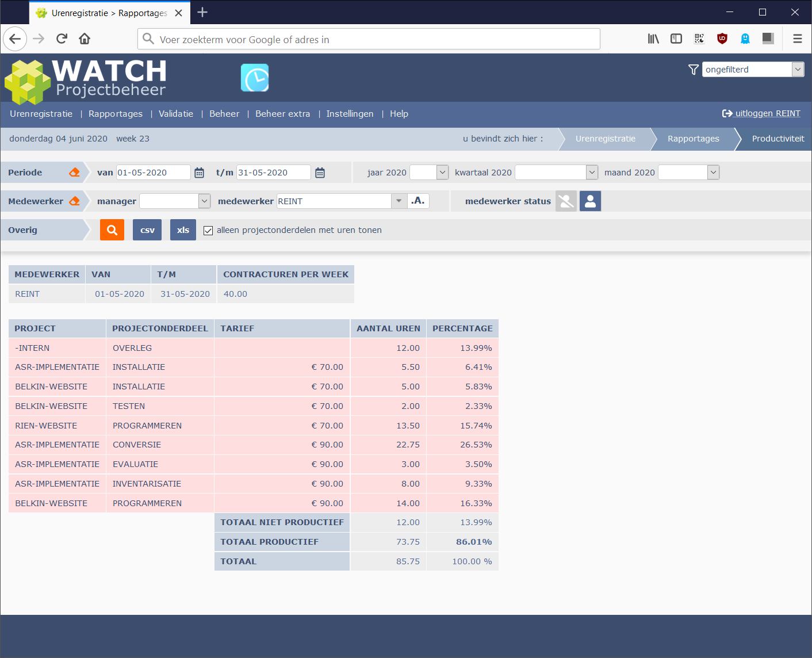Viewport: 812px width, 658px height.
Task: Click the 'van' date input field
Action: coord(153,173)
